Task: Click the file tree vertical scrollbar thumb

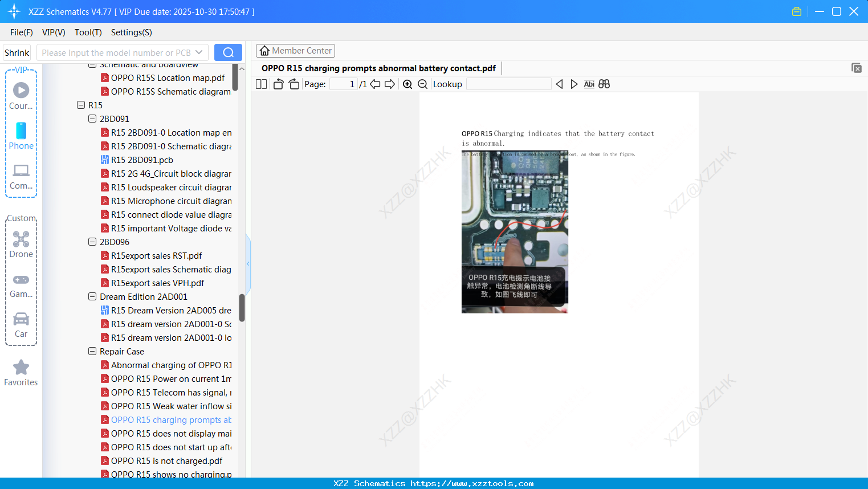Action: tap(242, 308)
